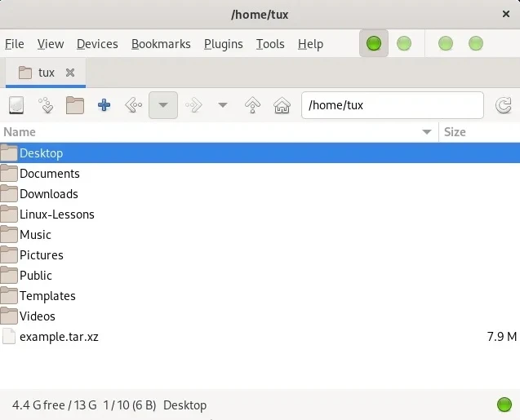
Task: Close the tux tab
Action: click(70, 73)
